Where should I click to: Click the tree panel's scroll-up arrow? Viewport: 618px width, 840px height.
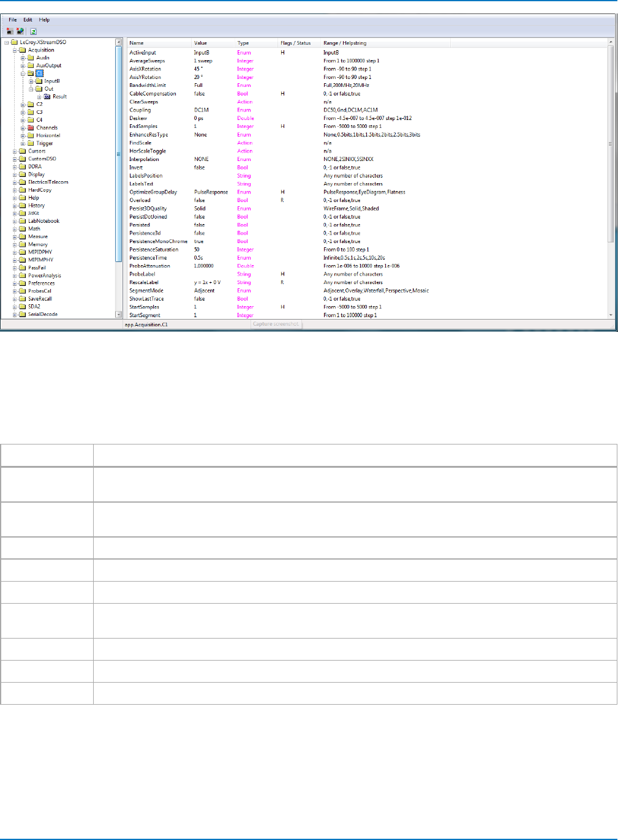(x=119, y=42)
